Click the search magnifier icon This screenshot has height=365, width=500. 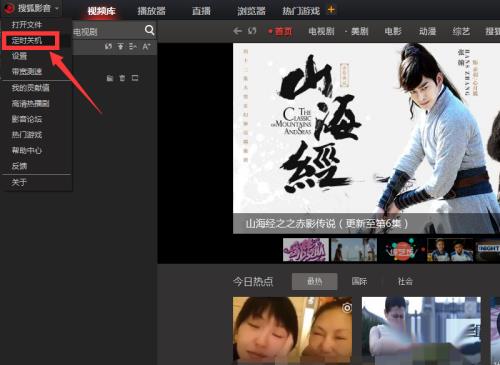click(150, 30)
